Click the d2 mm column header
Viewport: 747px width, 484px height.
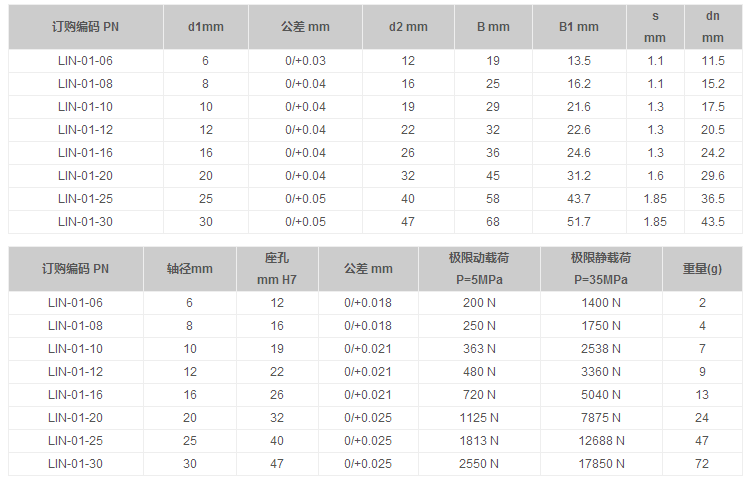pyautogui.click(x=408, y=27)
